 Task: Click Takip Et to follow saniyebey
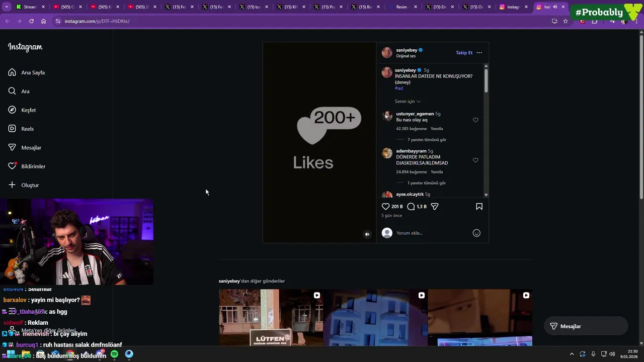(x=464, y=53)
